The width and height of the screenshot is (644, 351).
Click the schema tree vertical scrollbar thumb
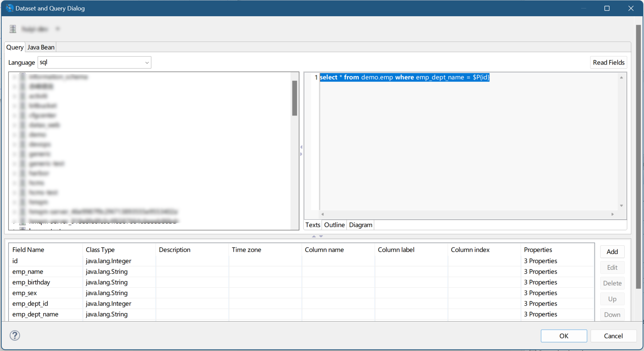(x=294, y=98)
